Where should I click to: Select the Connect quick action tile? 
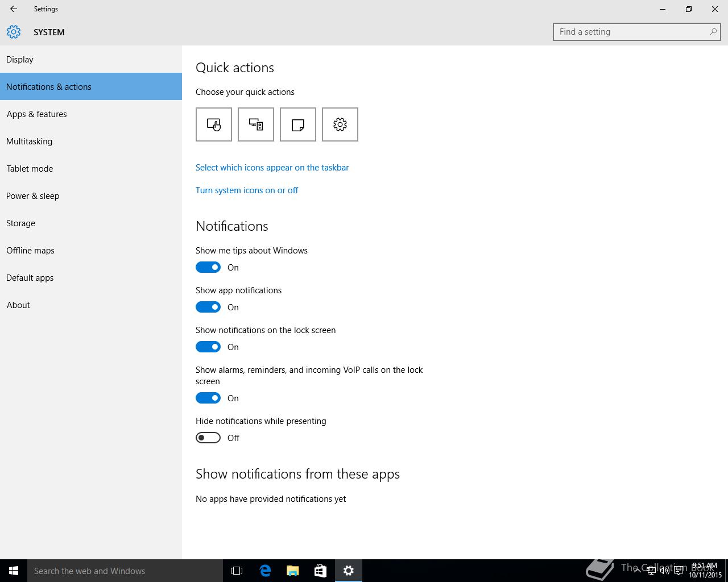click(x=256, y=124)
